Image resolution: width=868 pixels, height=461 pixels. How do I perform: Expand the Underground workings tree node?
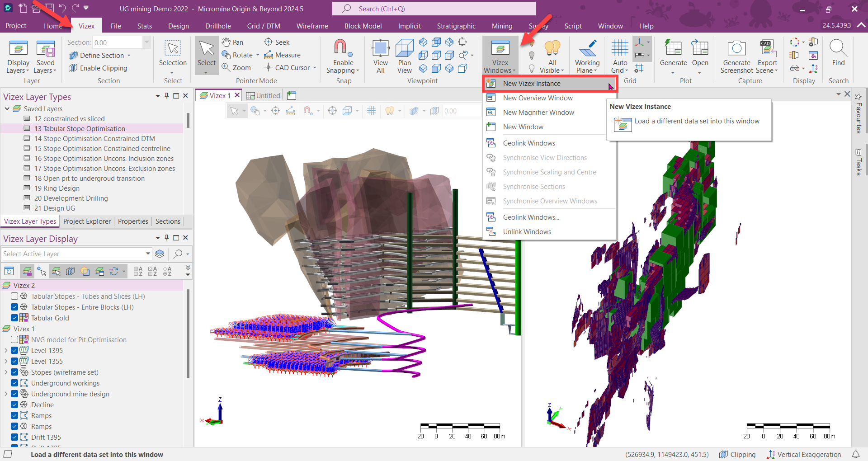(6, 383)
